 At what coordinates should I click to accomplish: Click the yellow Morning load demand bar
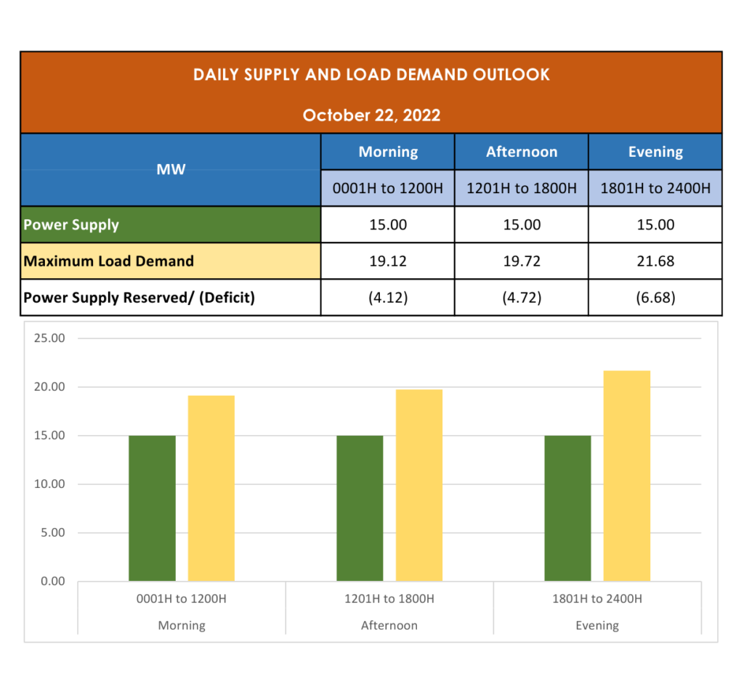pyautogui.click(x=211, y=488)
